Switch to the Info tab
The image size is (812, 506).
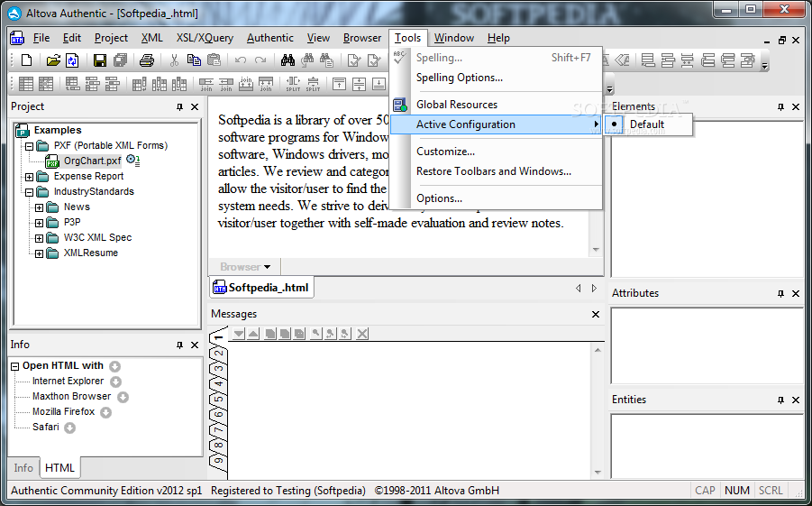(23, 467)
